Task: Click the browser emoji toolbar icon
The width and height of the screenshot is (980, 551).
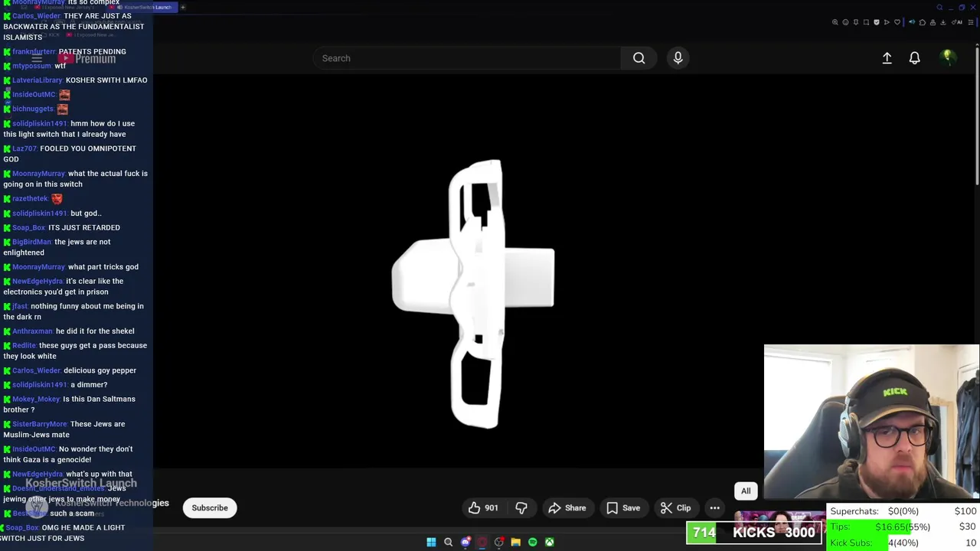Action: click(x=845, y=22)
